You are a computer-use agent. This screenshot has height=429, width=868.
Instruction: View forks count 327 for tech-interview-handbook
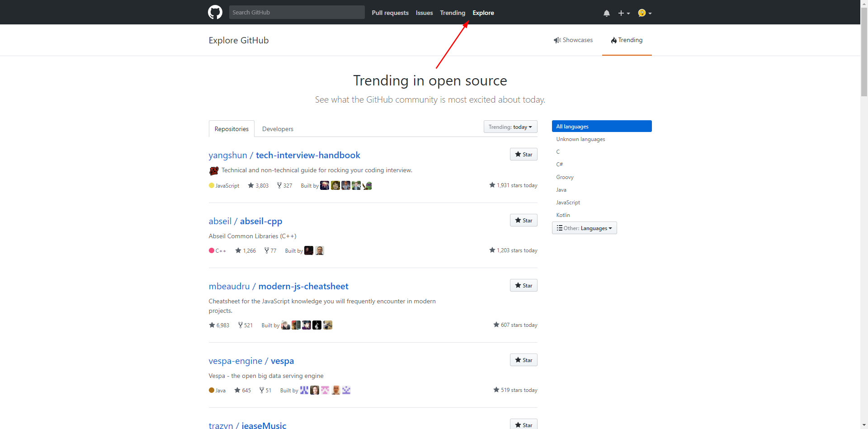click(x=284, y=185)
